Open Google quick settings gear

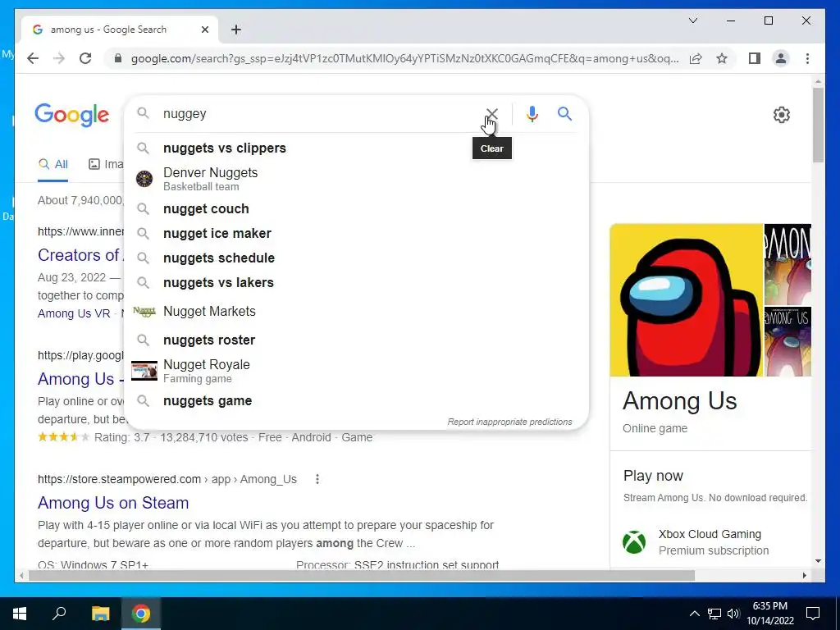pos(781,115)
